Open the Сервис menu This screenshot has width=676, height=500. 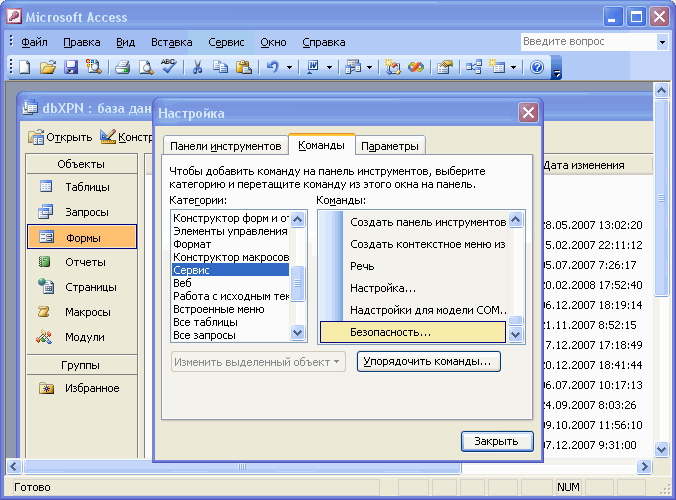pyautogui.click(x=226, y=42)
